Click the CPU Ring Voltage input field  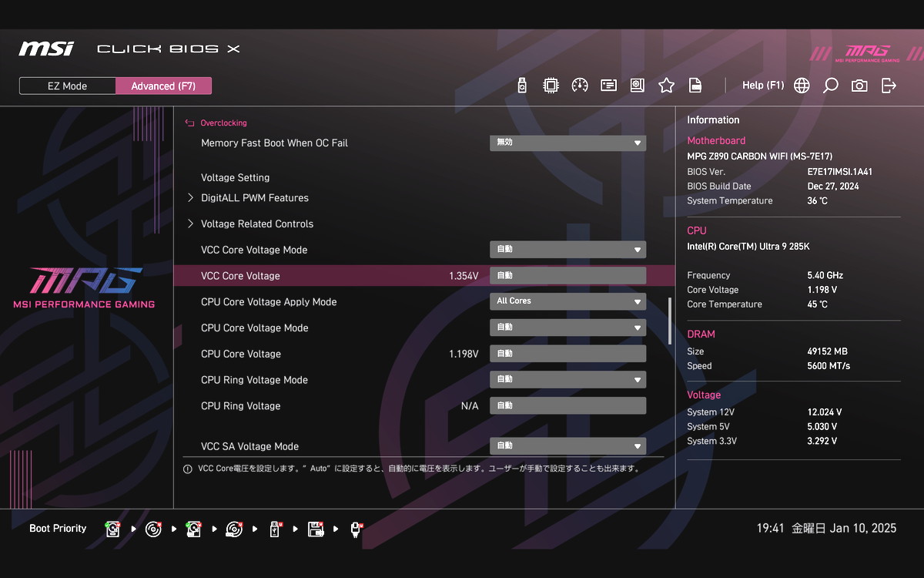point(567,405)
